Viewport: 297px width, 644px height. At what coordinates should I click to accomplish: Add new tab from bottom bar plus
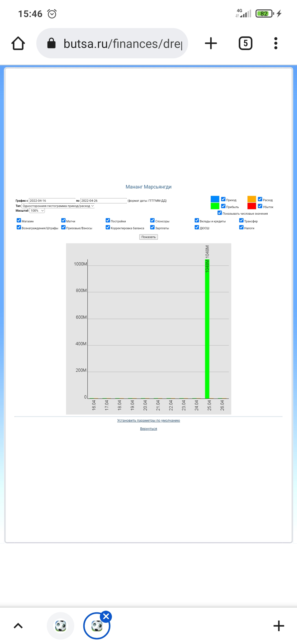click(279, 626)
